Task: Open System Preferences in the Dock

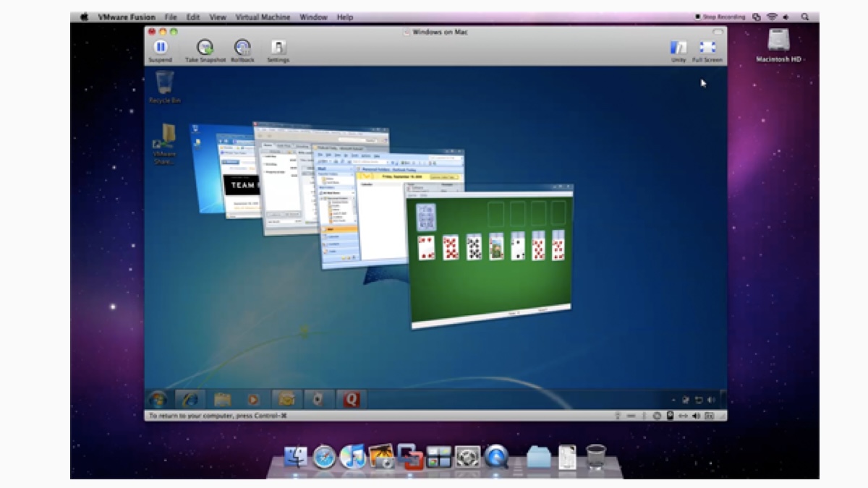Action: coord(467,457)
